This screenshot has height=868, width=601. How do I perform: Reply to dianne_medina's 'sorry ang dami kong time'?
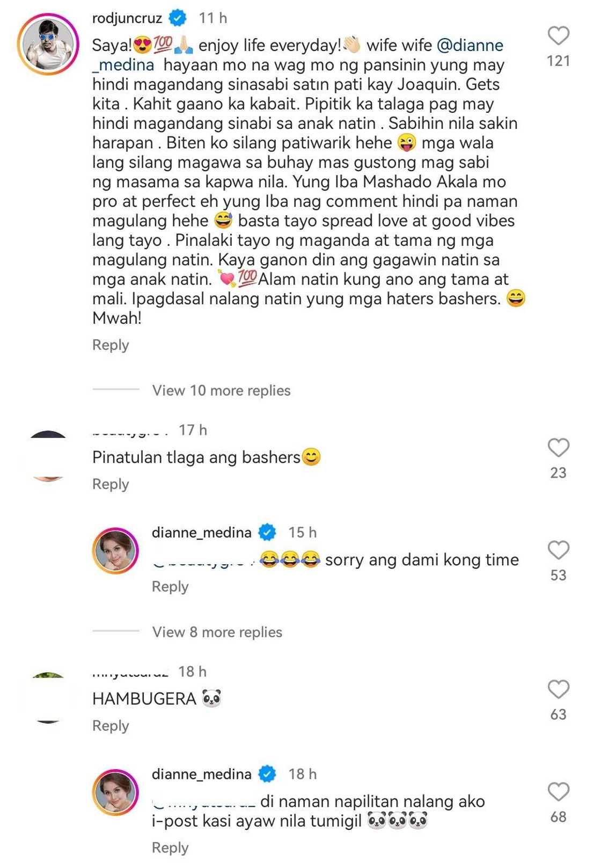170,586
